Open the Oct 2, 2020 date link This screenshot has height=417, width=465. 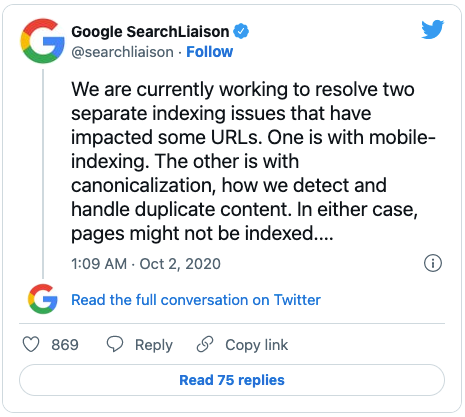180,264
